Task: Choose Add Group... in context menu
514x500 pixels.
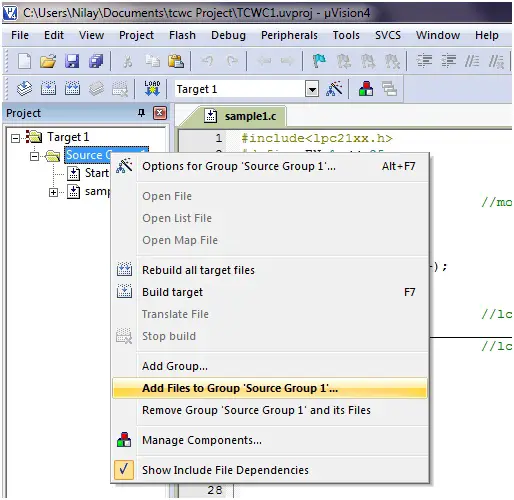Action: pyautogui.click(x=270, y=366)
